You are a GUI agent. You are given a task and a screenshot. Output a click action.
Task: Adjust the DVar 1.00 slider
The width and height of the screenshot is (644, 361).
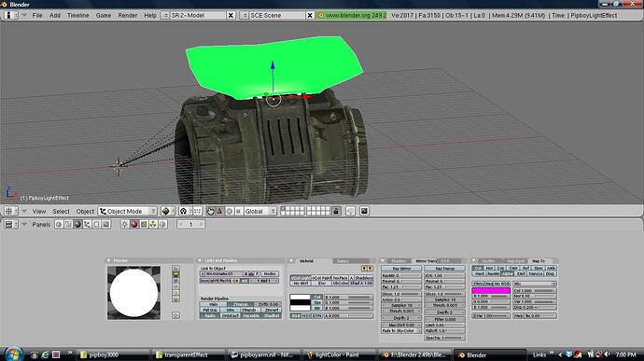pyautogui.click(x=491, y=316)
